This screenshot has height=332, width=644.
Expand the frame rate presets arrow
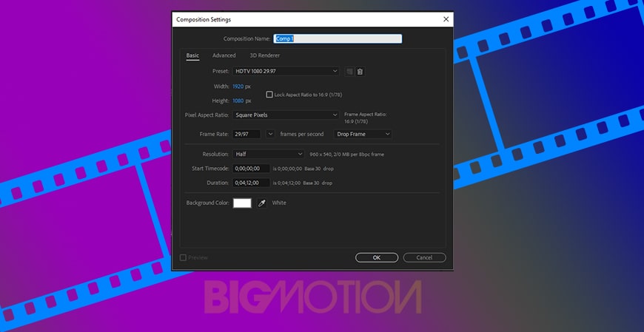pyautogui.click(x=270, y=134)
